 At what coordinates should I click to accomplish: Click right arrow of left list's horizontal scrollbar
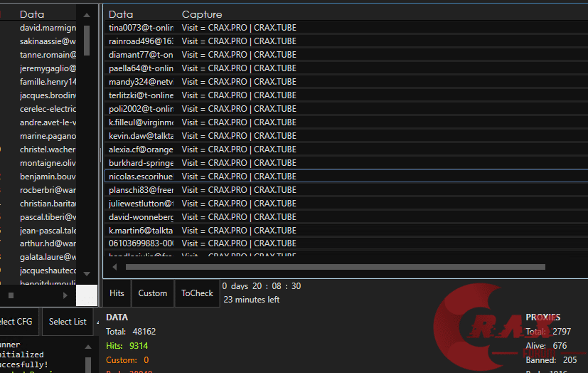click(65, 295)
